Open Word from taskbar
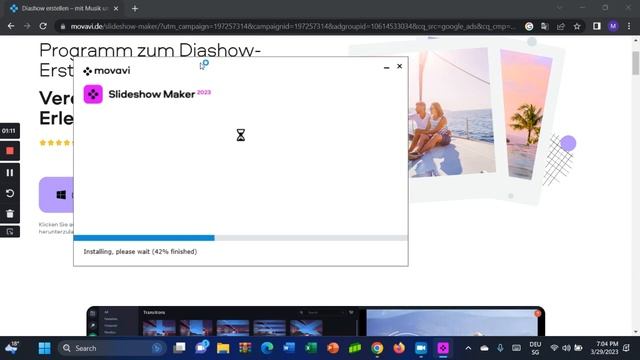Viewport: 640px width, 360px height. coord(289,348)
